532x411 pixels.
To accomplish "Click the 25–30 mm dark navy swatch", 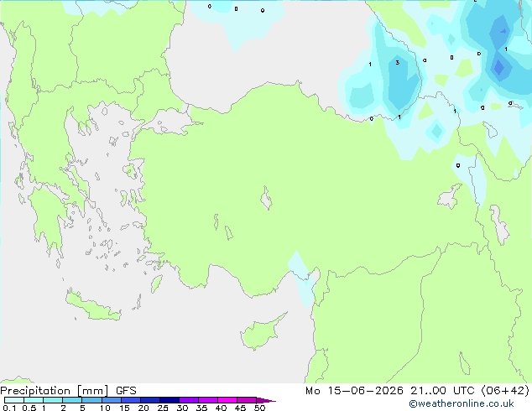I will click(169, 400).
